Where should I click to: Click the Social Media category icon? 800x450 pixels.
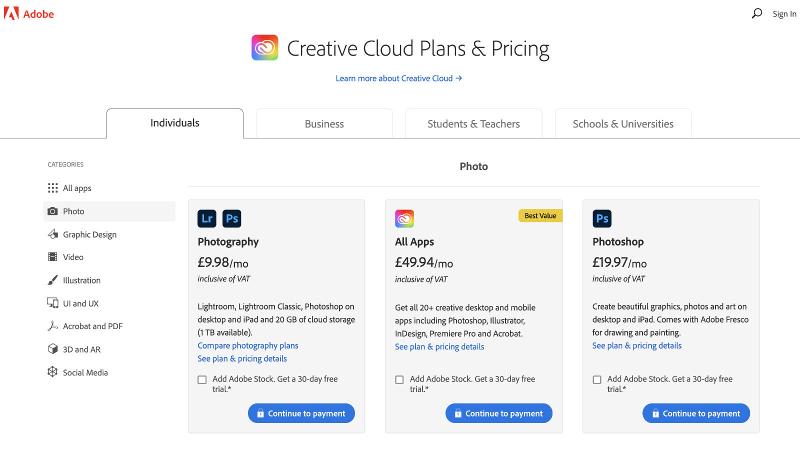[x=53, y=372]
